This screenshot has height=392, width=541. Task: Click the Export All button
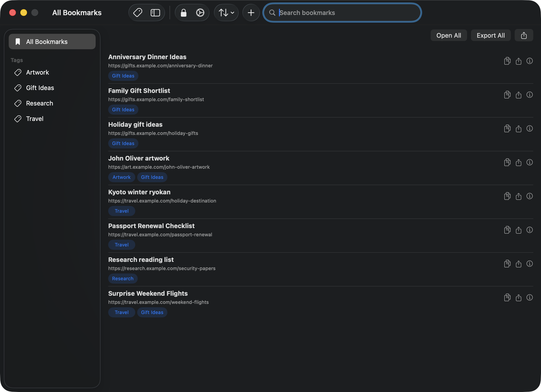(x=491, y=35)
